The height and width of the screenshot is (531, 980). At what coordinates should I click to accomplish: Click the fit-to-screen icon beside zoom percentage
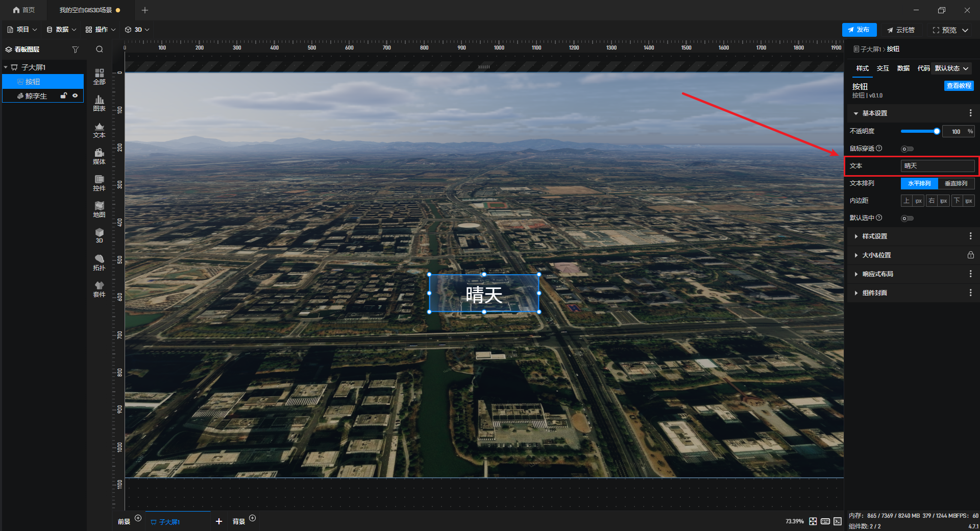coord(813,521)
